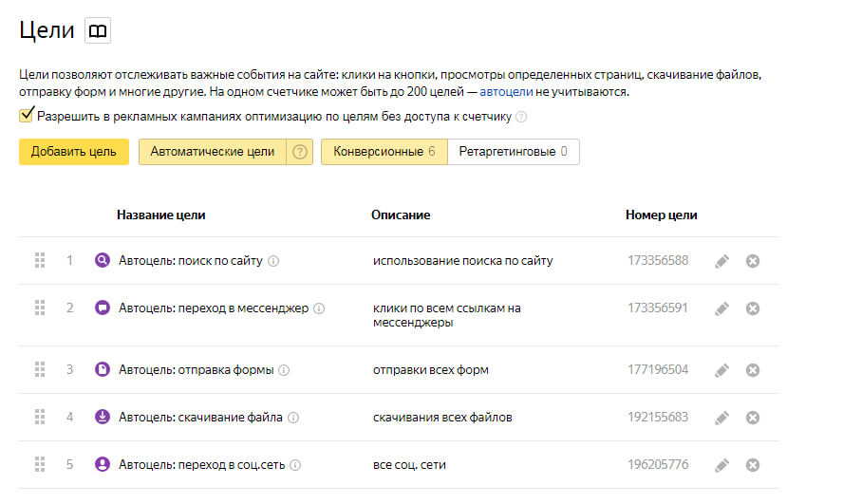
Task: Delete goal 173356588 поиск по сайту
Action: pos(753,261)
